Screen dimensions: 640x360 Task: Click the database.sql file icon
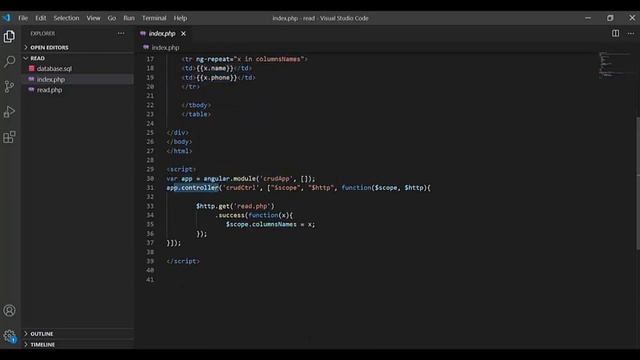point(31,69)
